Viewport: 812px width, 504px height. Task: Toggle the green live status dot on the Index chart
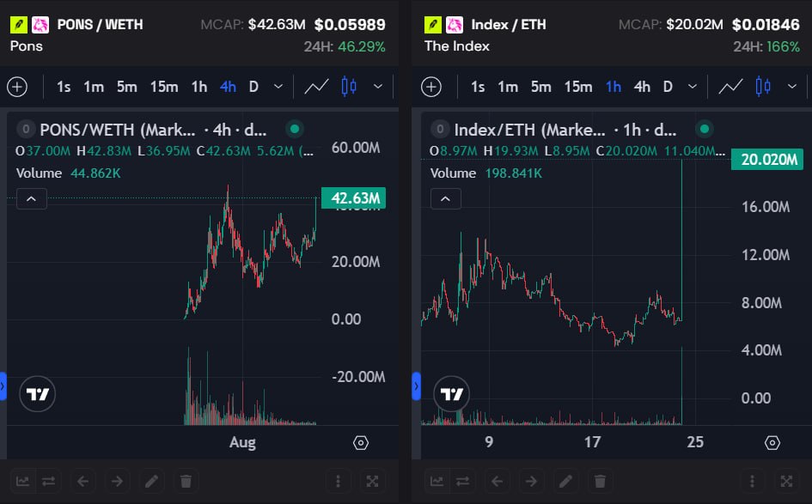(x=705, y=129)
